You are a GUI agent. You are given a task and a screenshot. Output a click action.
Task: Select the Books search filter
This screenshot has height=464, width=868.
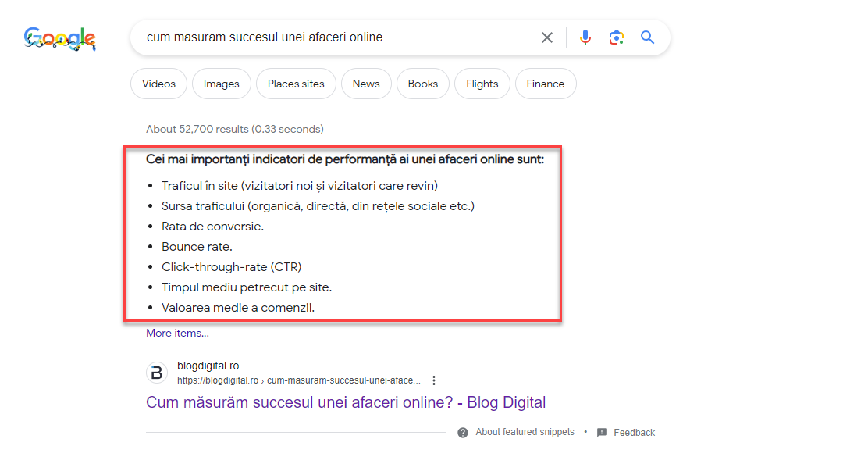point(422,84)
